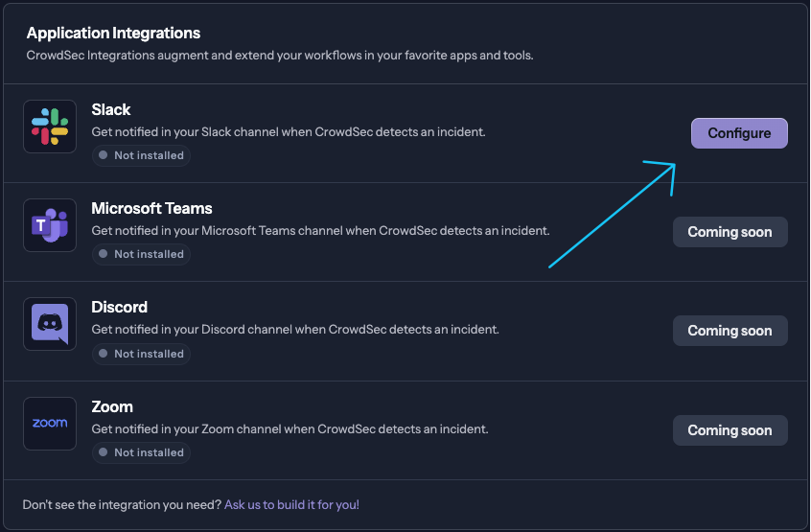Select the Zoom integration title

(x=112, y=406)
